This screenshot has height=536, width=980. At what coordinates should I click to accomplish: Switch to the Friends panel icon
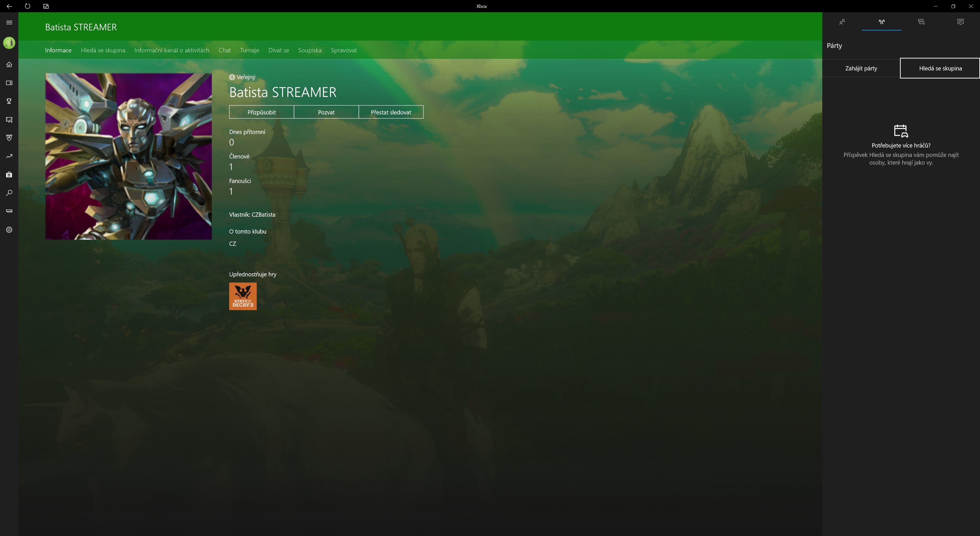point(842,22)
